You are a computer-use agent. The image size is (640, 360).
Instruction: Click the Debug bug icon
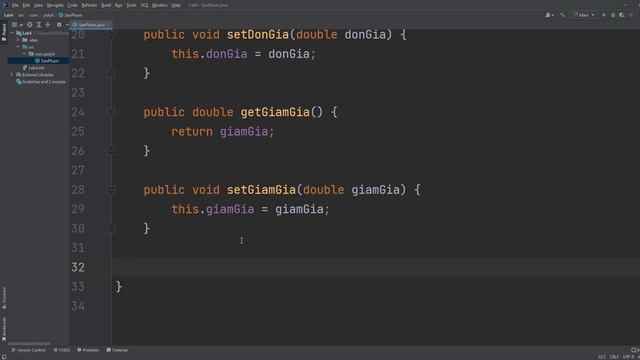[613, 15]
